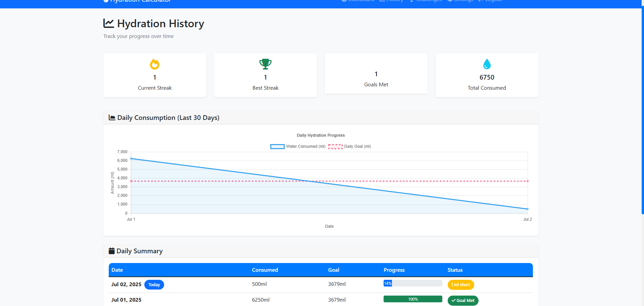The height and width of the screenshot is (306, 644).
Task: Click the Best Streak label
Action: pyautogui.click(x=265, y=88)
